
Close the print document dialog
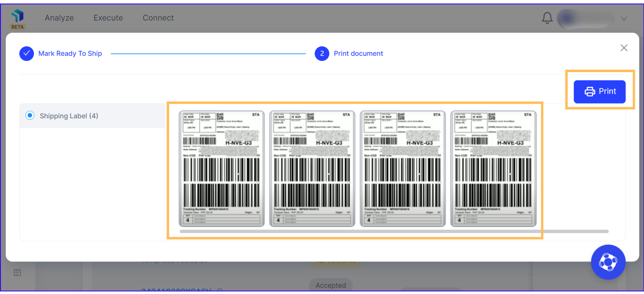[624, 48]
